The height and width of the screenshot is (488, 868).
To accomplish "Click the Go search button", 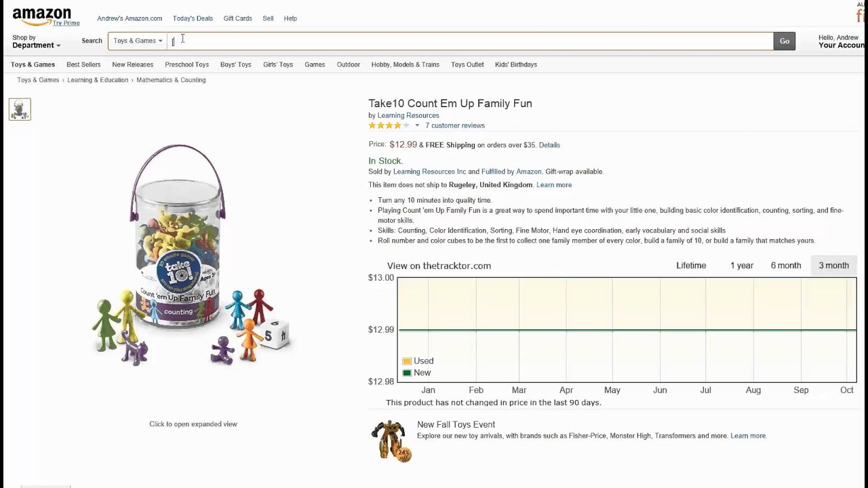I will coord(784,41).
